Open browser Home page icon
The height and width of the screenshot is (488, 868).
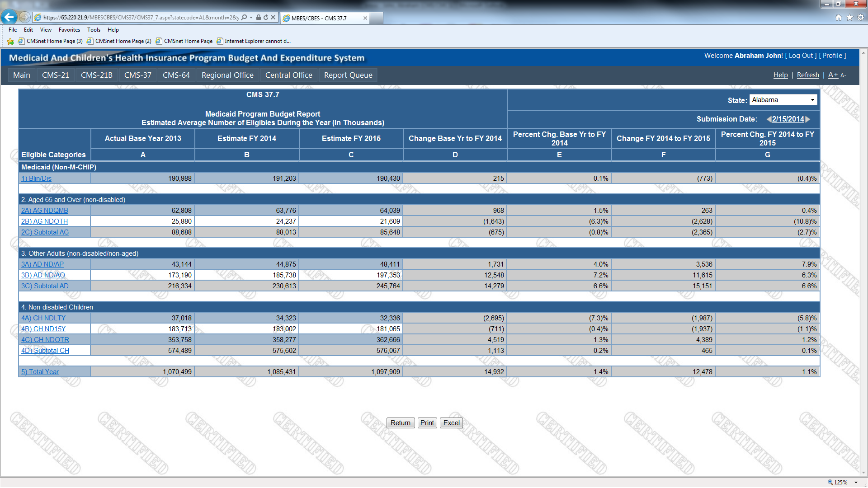pyautogui.click(x=839, y=18)
